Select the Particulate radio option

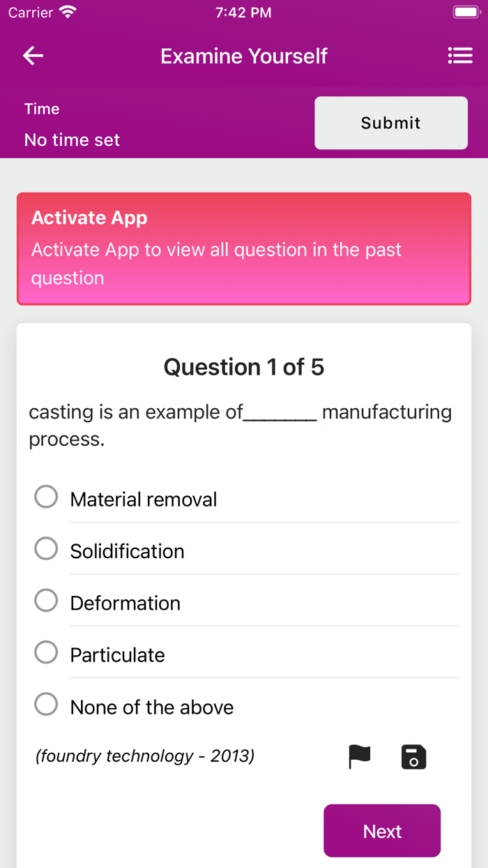point(46,653)
